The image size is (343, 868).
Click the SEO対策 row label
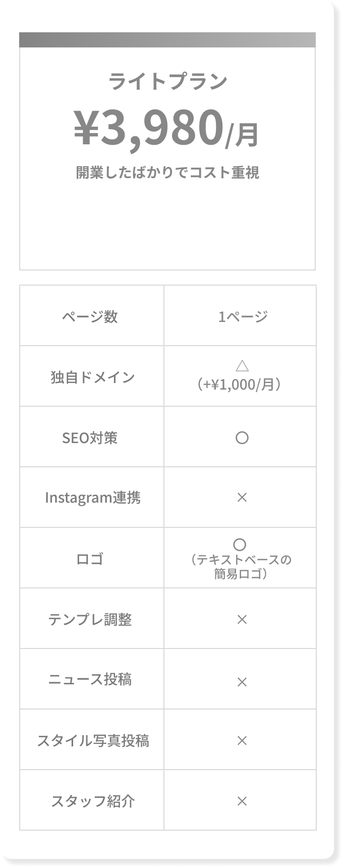pyautogui.click(x=90, y=438)
